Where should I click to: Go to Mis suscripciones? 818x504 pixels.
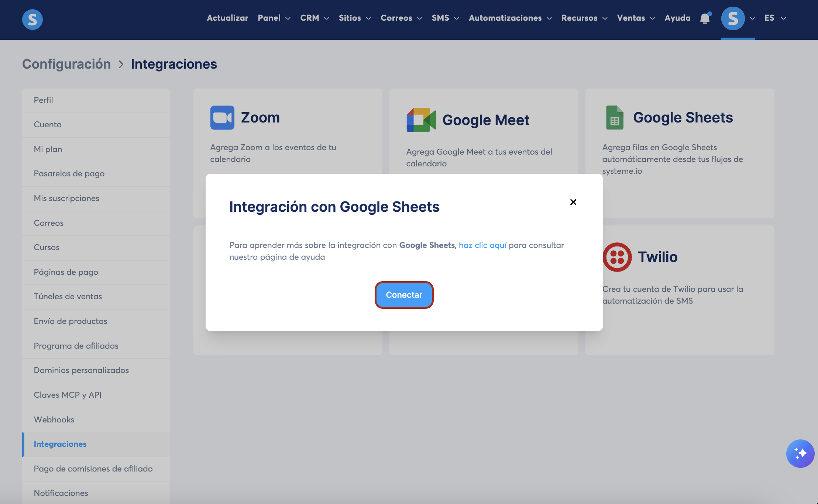tap(96, 199)
